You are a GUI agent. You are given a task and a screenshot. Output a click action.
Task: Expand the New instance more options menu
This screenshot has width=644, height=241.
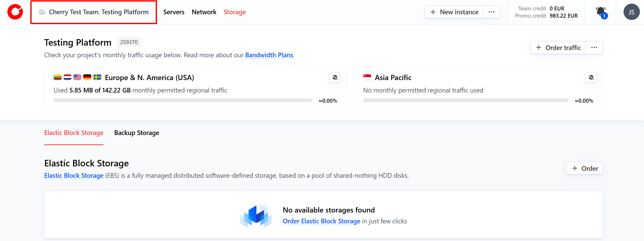pos(491,12)
